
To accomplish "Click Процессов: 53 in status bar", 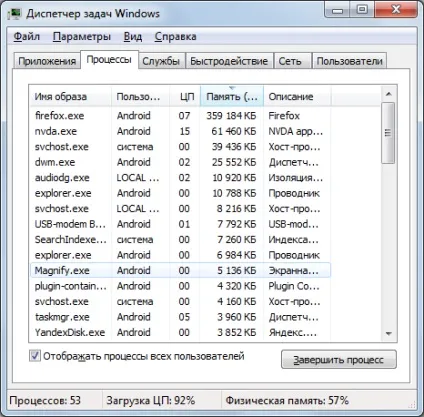I will click(45, 400).
